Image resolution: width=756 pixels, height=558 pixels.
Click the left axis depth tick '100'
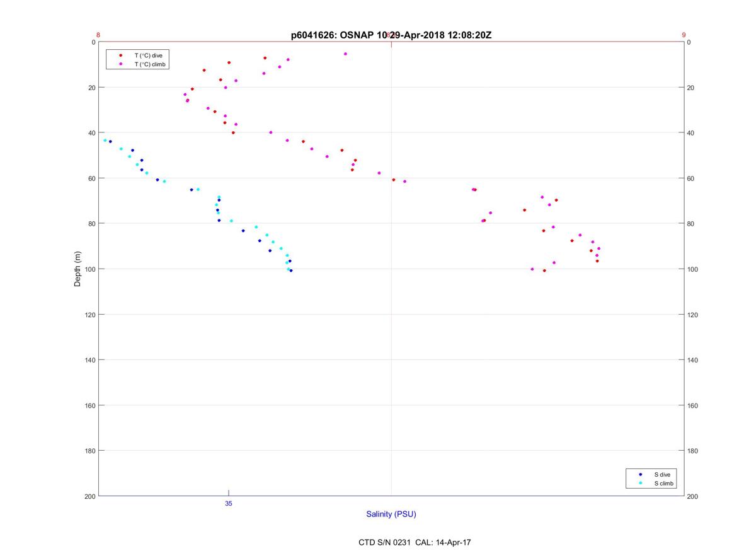89,269
